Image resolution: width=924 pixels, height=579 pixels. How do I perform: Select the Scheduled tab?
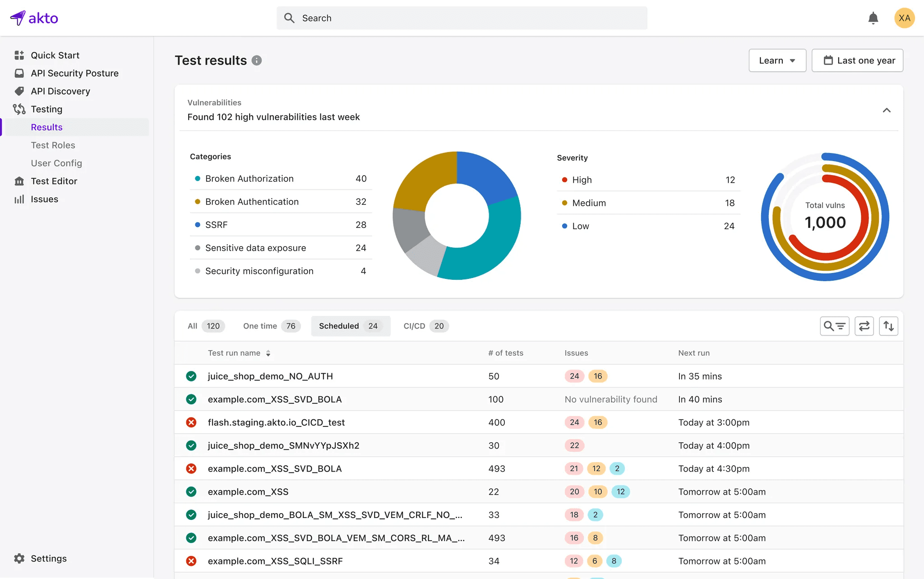351,326
